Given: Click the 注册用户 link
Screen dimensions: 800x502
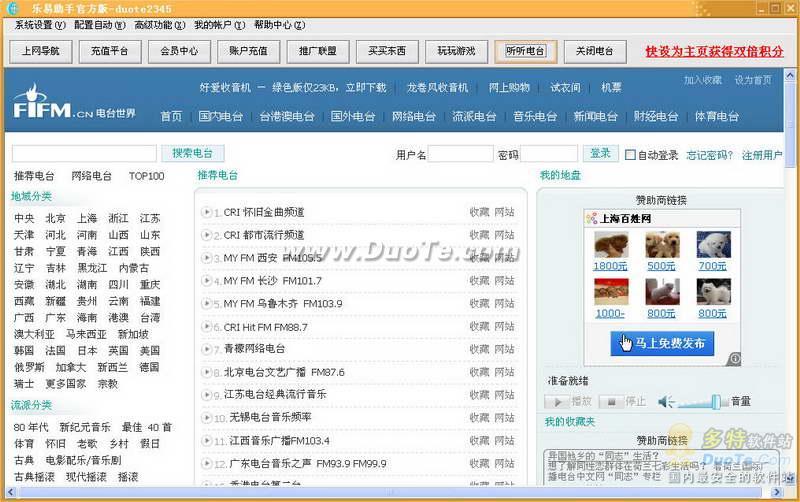Looking at the screenshot, I should (762, 155).
